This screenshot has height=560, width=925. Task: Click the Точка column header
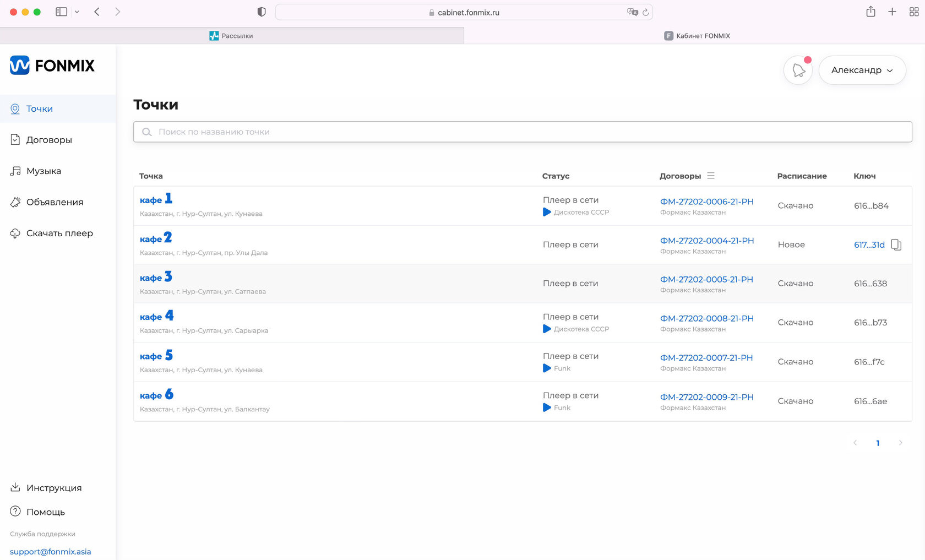click(x=151, y=176)
